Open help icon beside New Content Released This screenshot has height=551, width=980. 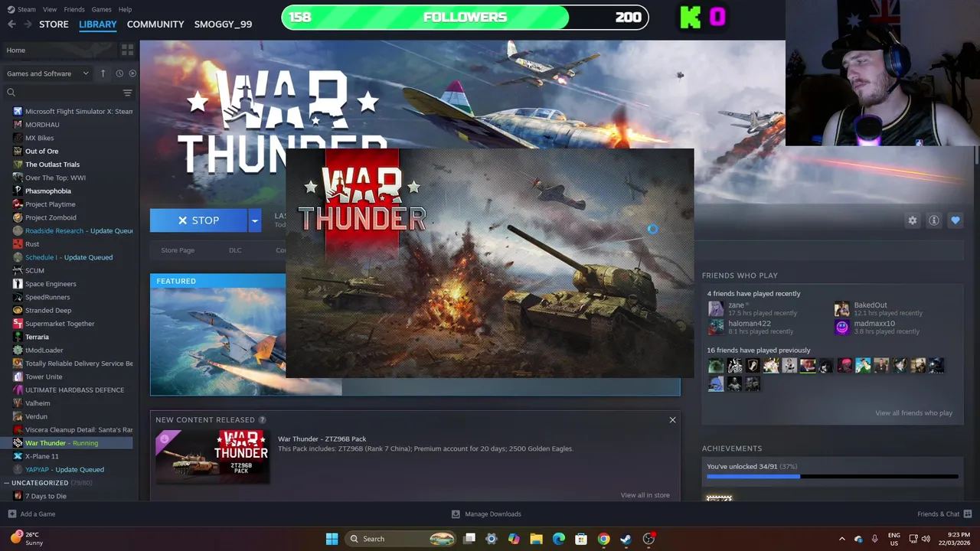(263, 419)
